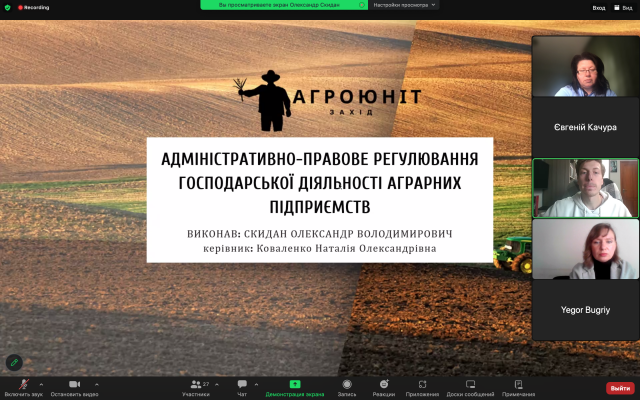Open the Примечания notes icon
The width and height of the screenshot is (640, 400).
click(518, 384)
